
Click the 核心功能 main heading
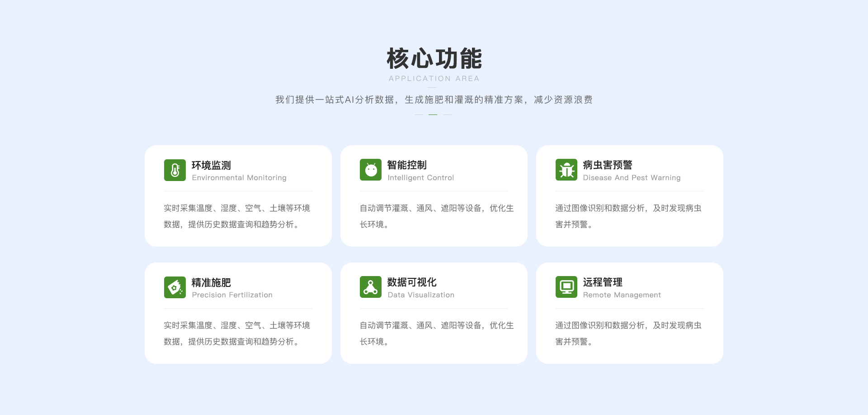pos(434,59)
